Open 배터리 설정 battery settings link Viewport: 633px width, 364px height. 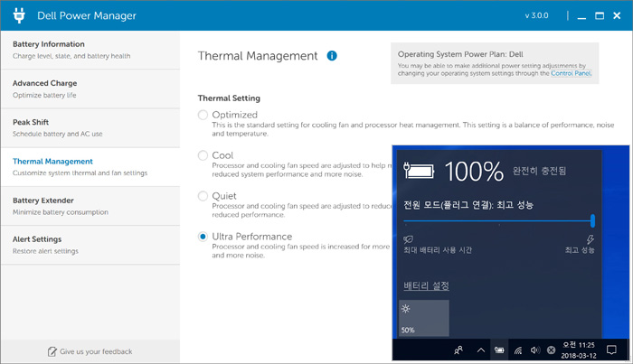pos(426,285)
